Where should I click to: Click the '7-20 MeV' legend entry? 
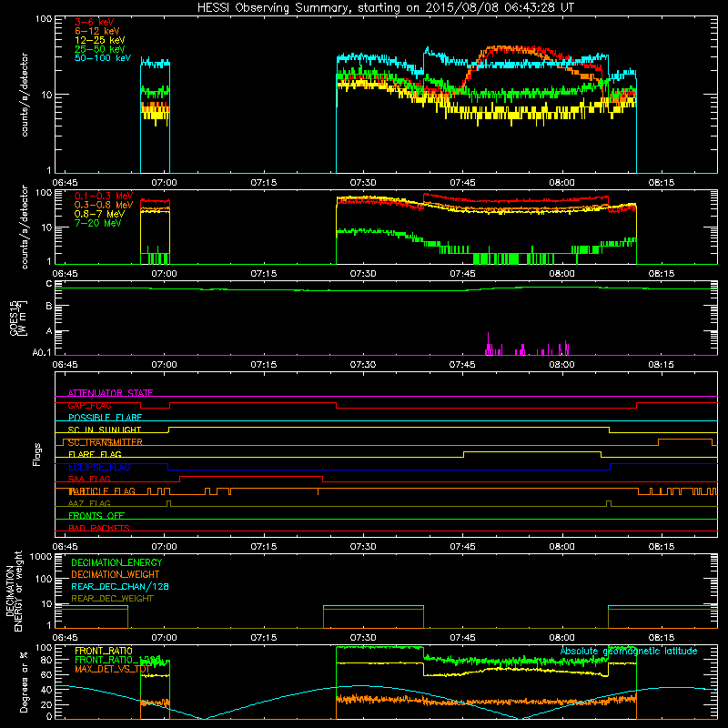[x=97, y=223]
